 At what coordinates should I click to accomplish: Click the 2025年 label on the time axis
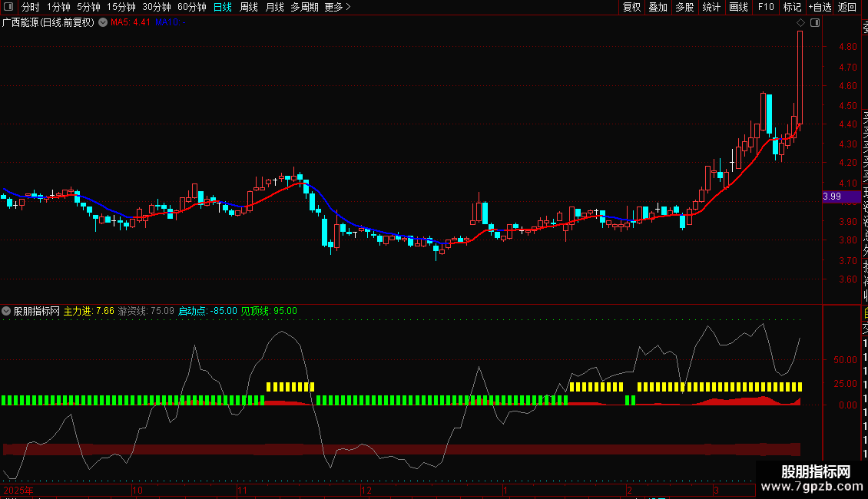tap(18, 491)
